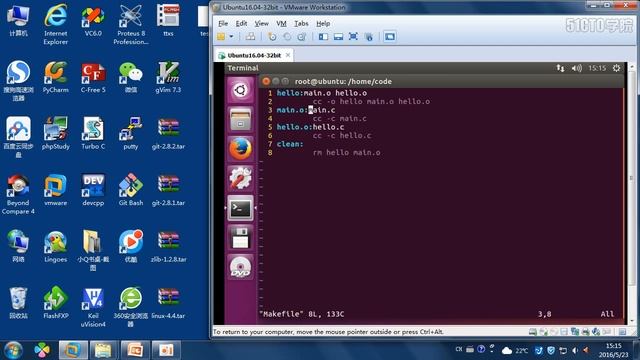Open phpStudy desktop shortcut
The image size is (640, 360).
pos(56,133)
